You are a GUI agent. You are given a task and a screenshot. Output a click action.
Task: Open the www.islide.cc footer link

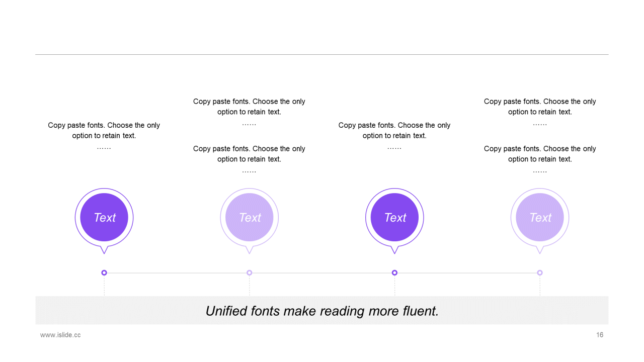click(60, 335)
